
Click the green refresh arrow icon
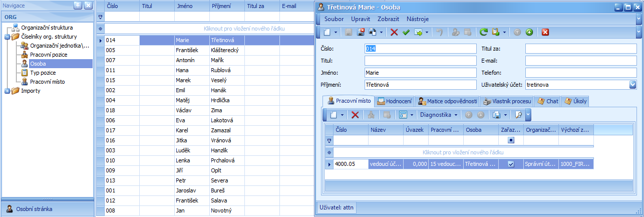click(x=483, y=32)
